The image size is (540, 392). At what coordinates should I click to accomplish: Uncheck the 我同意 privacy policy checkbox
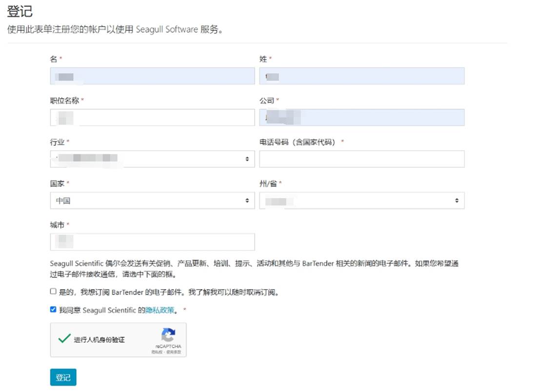[x=53, y=310]
